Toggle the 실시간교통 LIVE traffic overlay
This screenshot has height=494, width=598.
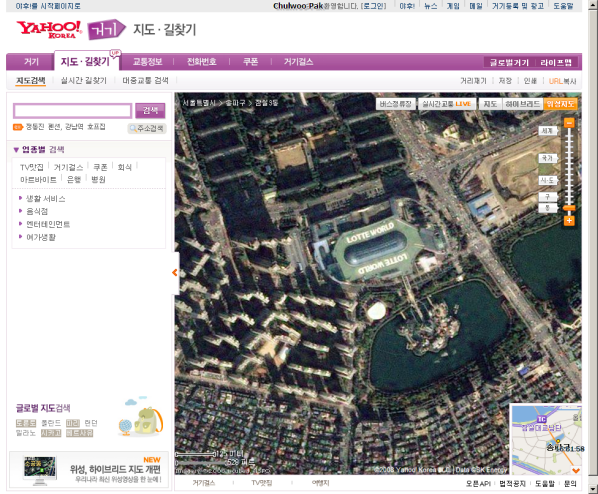(447, 104)
